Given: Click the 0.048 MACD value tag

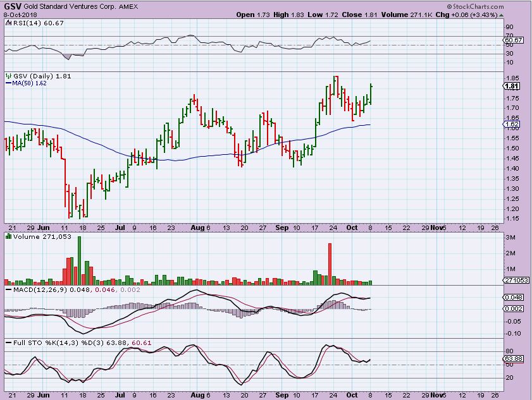Looking at the screenshot, I should (514, 297).
